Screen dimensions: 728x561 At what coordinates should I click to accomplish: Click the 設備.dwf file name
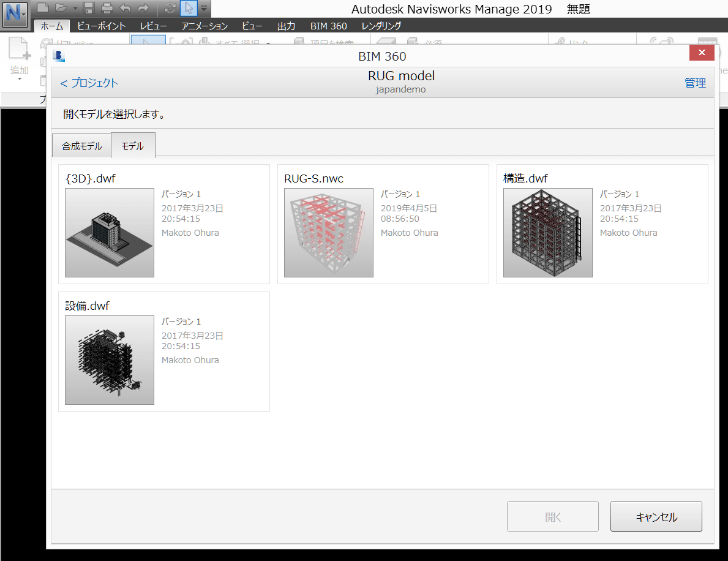pos(88,306)
